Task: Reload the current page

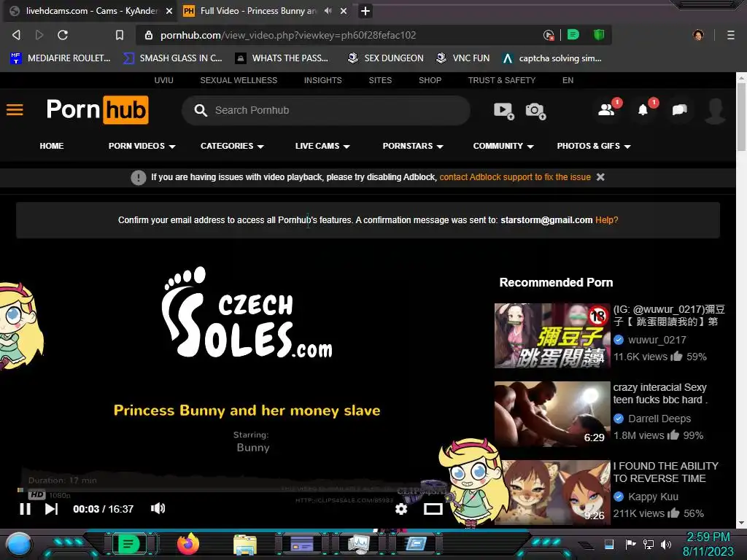Action: pyautogui.click(x=63, y=35)
